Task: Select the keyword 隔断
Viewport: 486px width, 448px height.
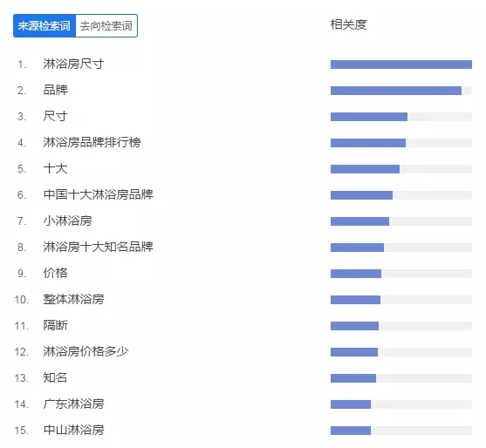Action: [55, 325]
